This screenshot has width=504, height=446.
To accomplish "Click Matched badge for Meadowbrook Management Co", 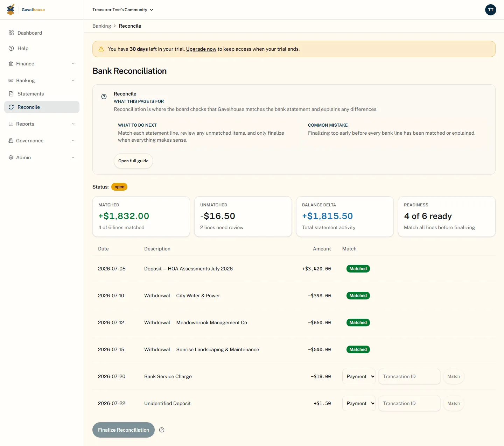I will click(358, 323).
